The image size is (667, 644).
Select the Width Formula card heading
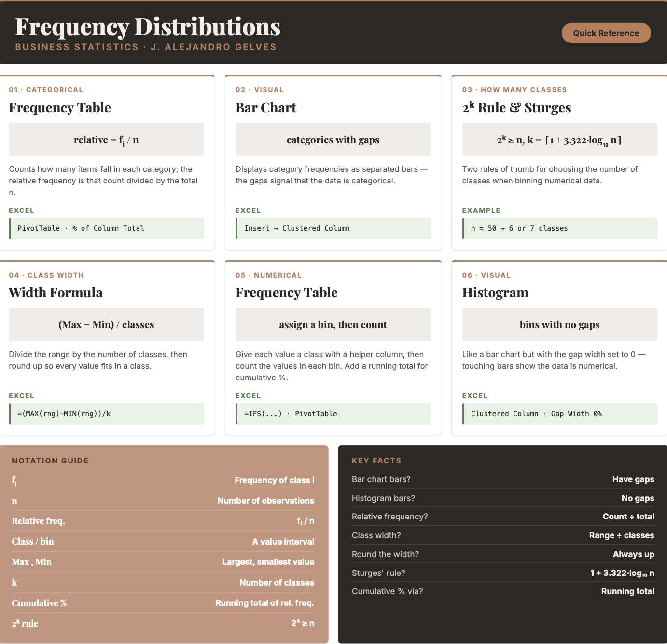pyautogui.click(x=56, y=293)
